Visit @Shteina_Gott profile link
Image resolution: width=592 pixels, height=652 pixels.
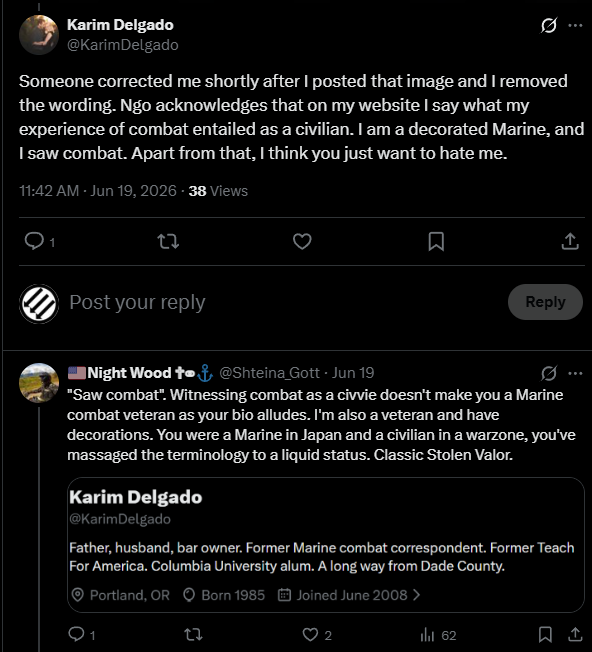coord(269,373)
